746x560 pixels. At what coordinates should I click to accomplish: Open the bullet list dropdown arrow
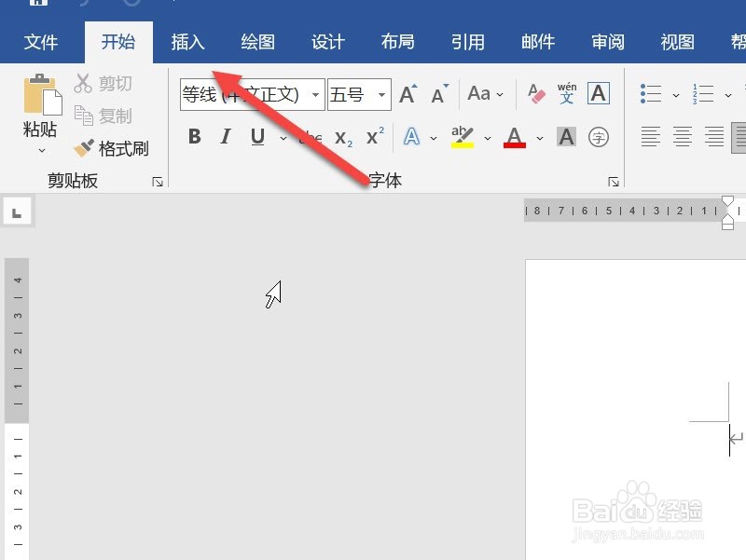(678, 93)
